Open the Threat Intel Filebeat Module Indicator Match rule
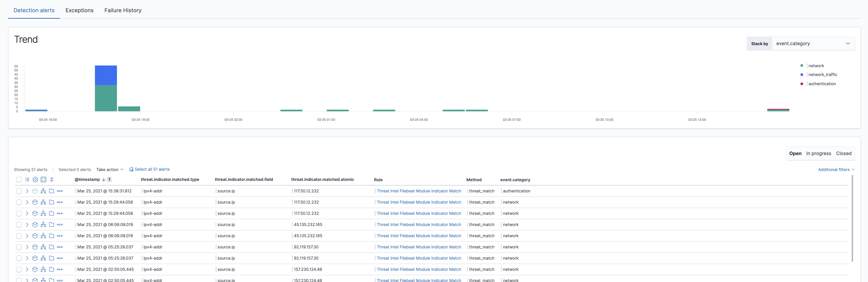The width and height of the screenshot is (868, 282). tap(419, 191)
